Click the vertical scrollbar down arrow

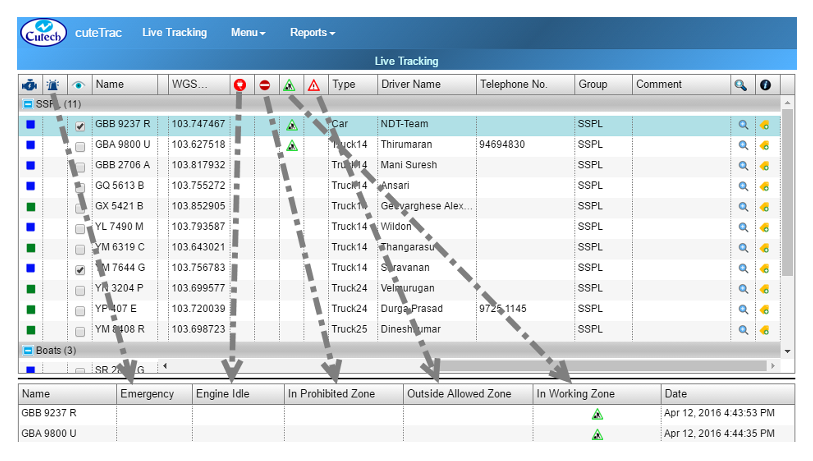[788, 351]
